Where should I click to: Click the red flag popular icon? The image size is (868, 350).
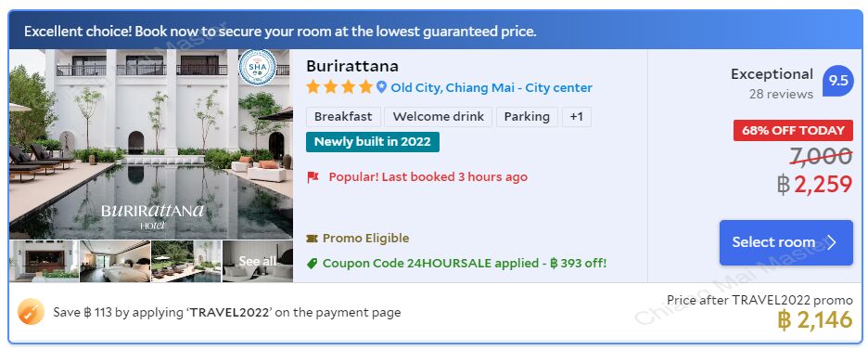point(313,177)
